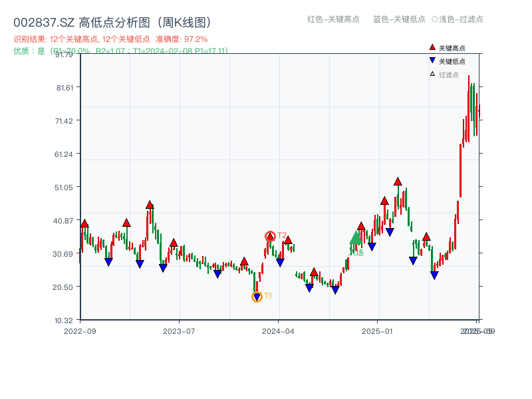The width and height of the screenshot is (532, 399).
Task: Click the green 优质：是 info line
Action: (x=120, y=51)
